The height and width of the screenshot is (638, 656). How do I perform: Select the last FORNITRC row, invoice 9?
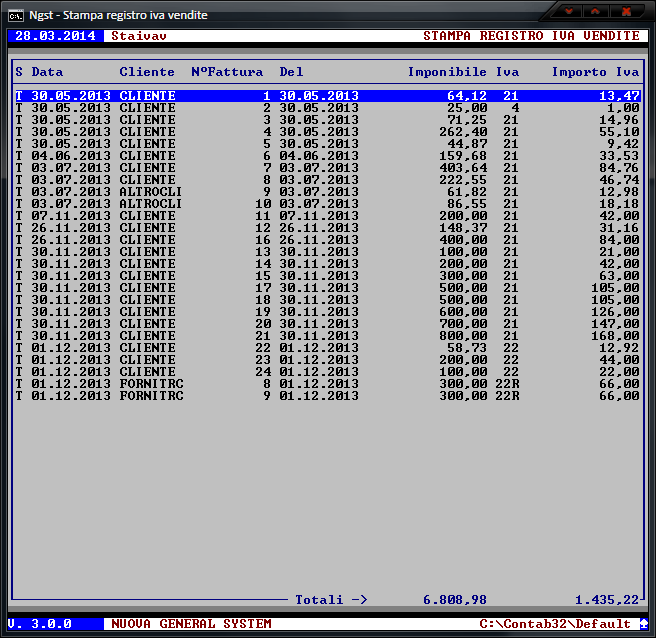tap(327, 396)
